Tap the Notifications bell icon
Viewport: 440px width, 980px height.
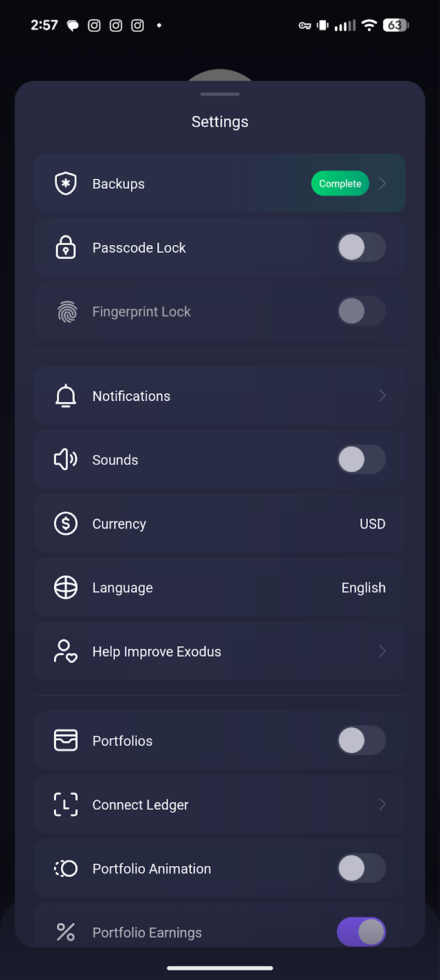pyautogui.click(x=65, y=396)
